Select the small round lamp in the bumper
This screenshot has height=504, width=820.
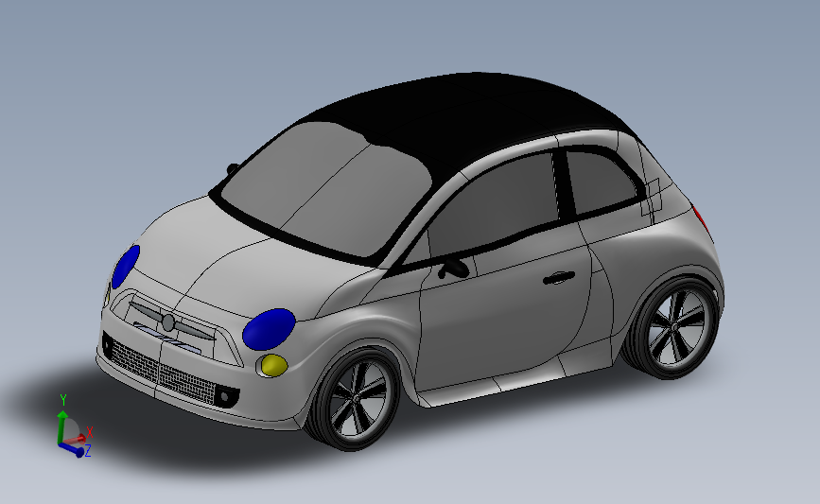[x=225, y=397]
